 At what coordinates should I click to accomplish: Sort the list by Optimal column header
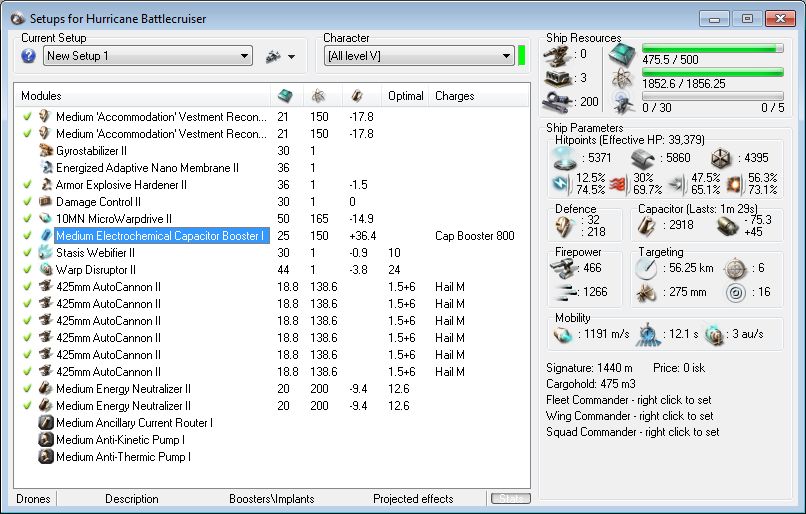[x=406, y=96]
